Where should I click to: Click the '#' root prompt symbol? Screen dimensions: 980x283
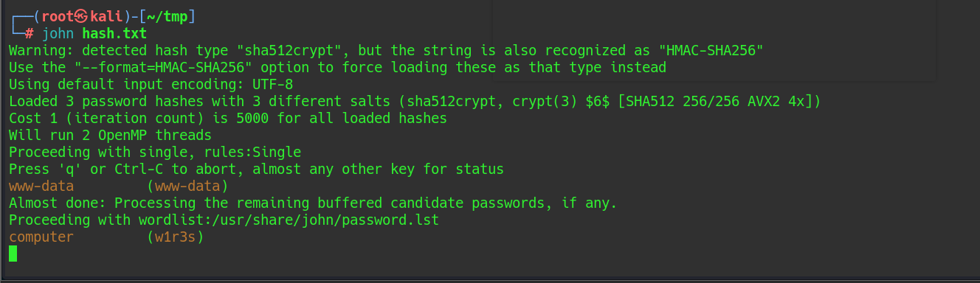(x=30, y=34)
